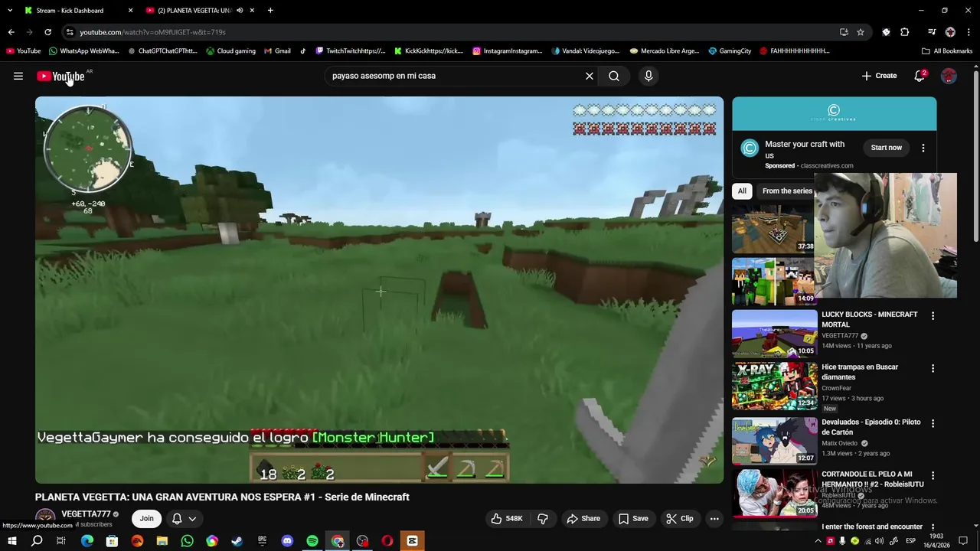The width and height of the screenshot is (980, 551).
Task: Open a new browser tab
Action: click(x=270, y=11)
